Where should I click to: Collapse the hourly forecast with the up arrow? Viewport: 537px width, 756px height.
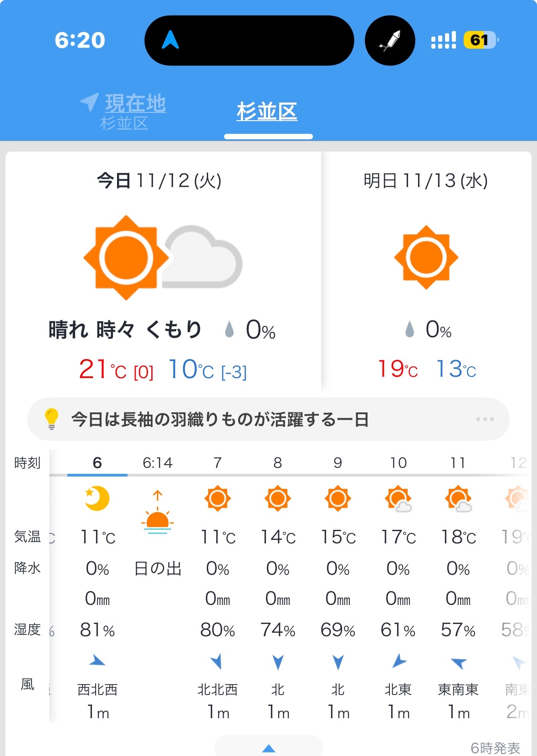coord(269,748)
